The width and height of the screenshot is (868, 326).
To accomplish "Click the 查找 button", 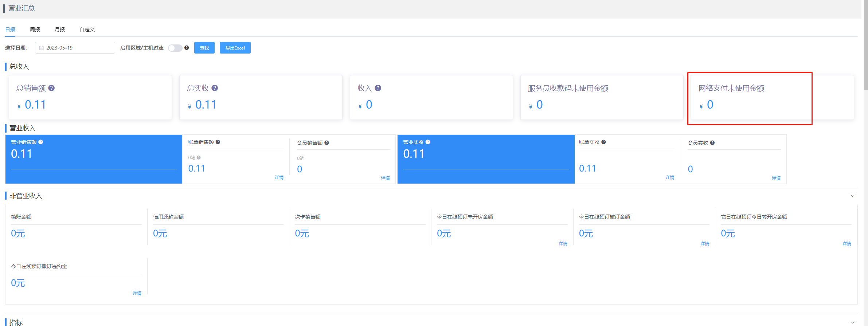I will point(204,48).
